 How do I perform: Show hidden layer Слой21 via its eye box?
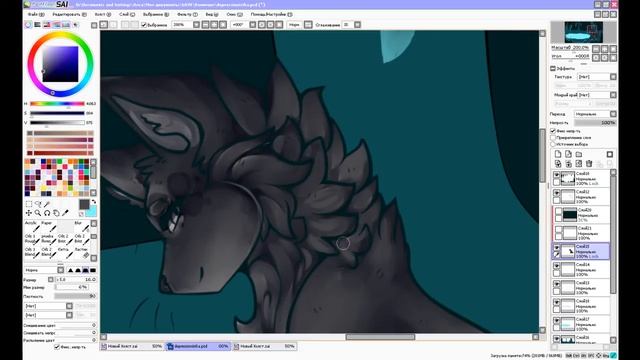(x=558, y=229)
